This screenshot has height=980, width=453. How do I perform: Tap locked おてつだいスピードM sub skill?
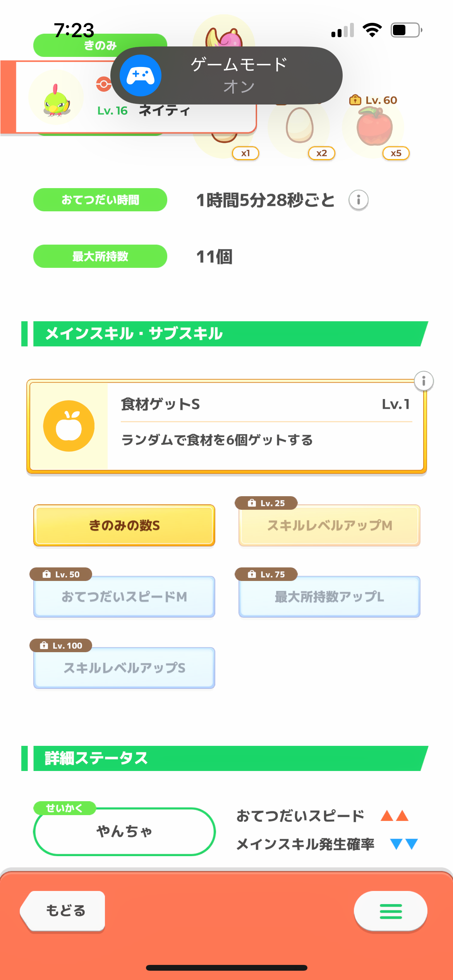[x=124, y=596]
